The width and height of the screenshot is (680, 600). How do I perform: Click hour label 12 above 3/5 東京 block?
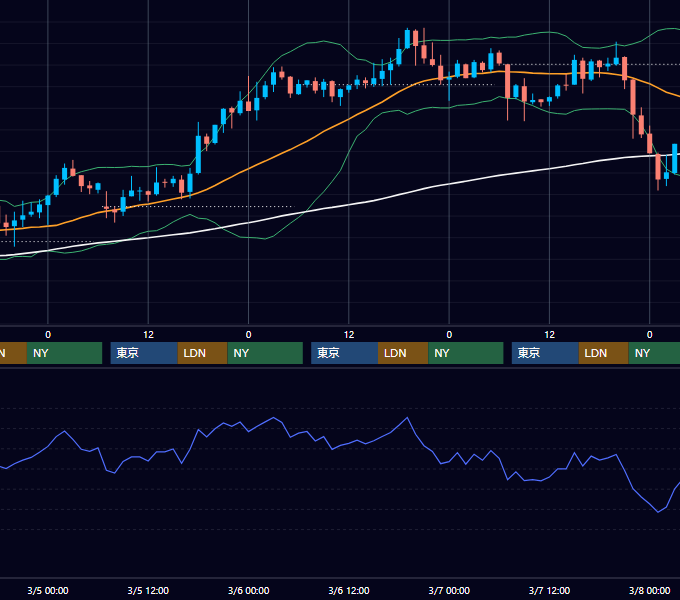coord(148,334)
